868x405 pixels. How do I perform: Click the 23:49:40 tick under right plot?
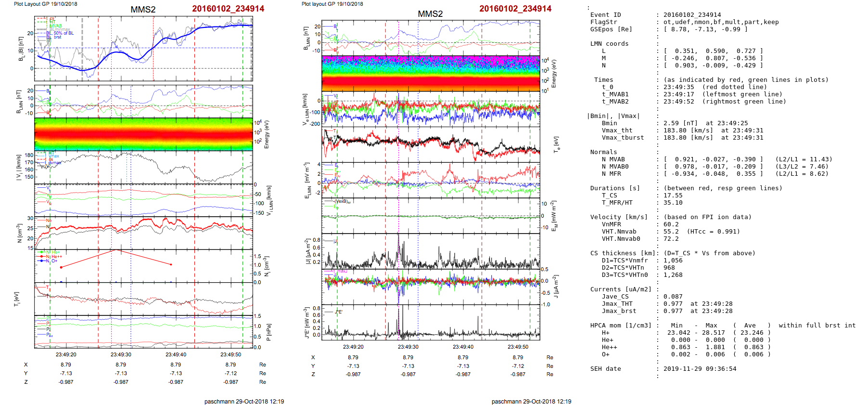click(463, 347)
